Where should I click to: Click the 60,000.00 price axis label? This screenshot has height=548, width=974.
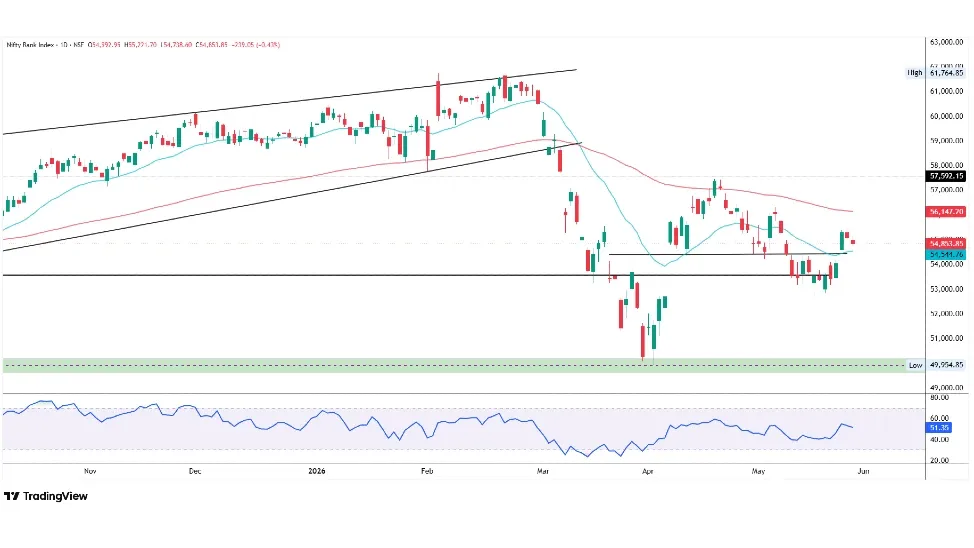pos(947,116)
